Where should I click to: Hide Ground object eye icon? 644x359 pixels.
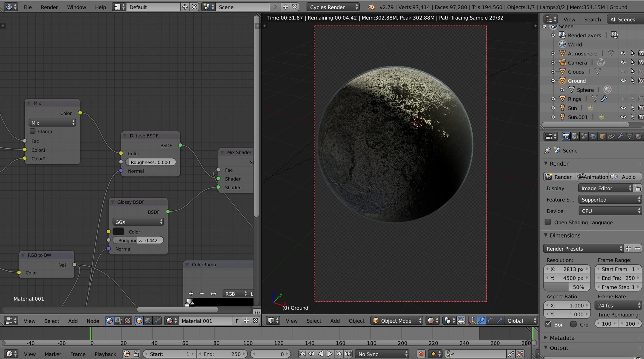[623, 80]
